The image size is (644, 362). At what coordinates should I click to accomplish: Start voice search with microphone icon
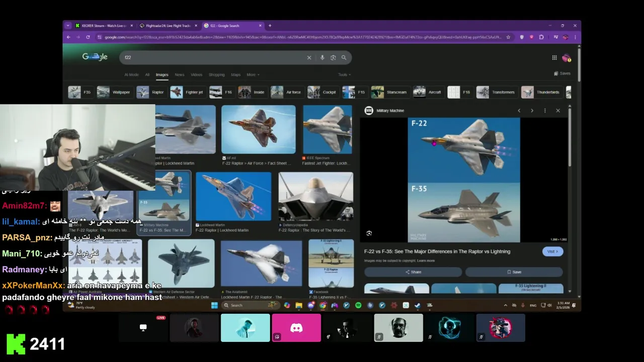(x=322, y=57)
